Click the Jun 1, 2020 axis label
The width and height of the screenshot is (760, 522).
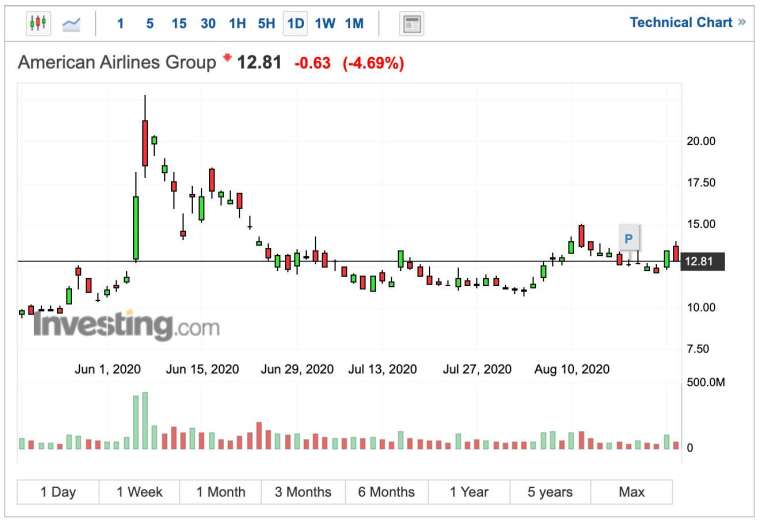point(108,369)
